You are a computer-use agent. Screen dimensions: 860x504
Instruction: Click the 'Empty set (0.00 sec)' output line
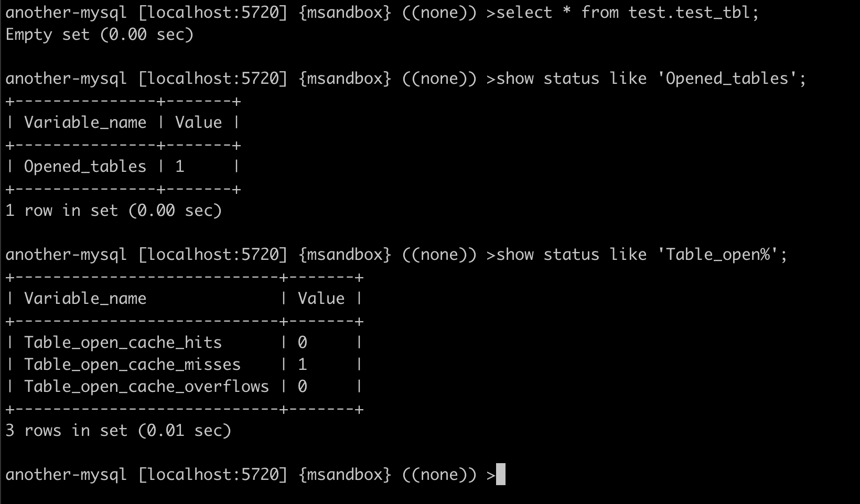pos(100,35)
